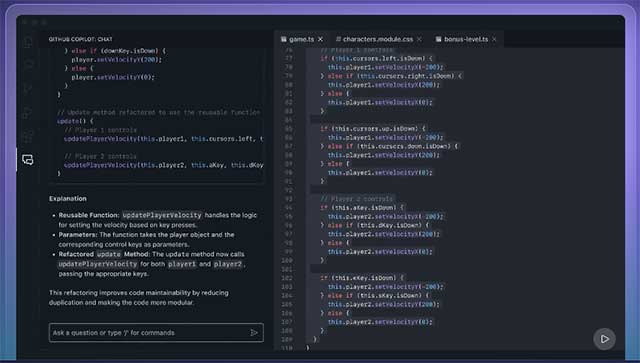Open Extensions view in activity bar
640x363 pixels.
28,136
